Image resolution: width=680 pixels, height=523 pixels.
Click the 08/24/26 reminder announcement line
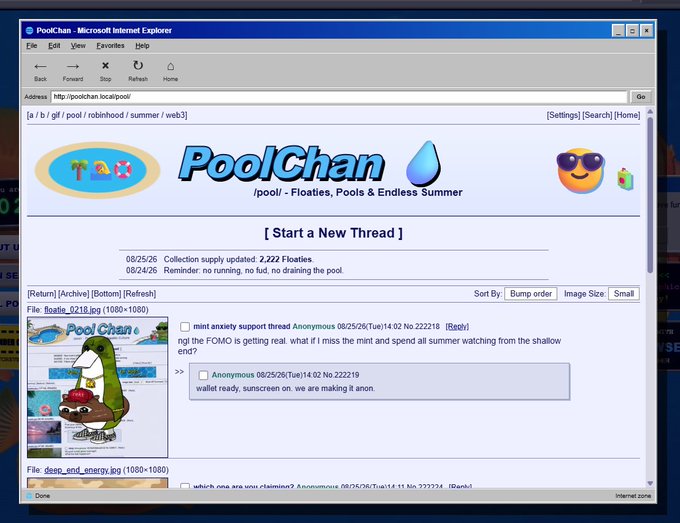coord(235,271)
